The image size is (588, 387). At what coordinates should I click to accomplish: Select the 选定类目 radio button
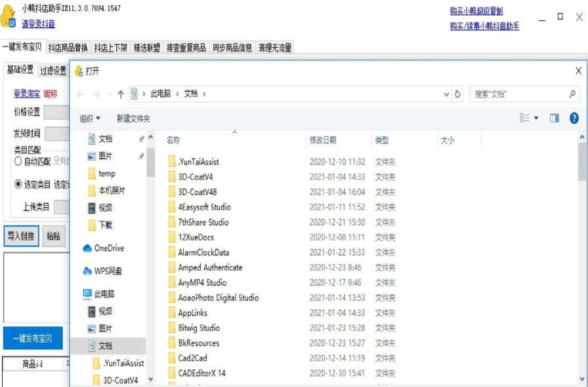(x=18, y=184)
